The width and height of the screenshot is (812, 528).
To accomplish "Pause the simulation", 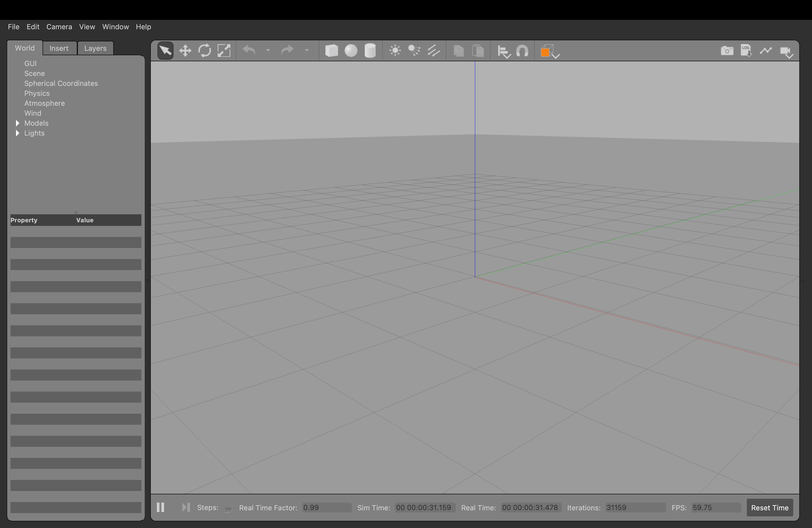I will (160, 507).
